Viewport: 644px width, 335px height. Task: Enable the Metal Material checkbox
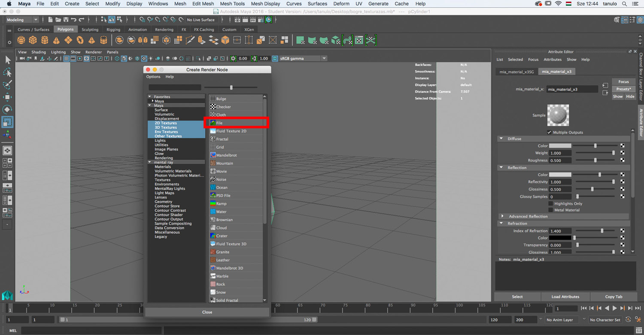click(550, 210)
